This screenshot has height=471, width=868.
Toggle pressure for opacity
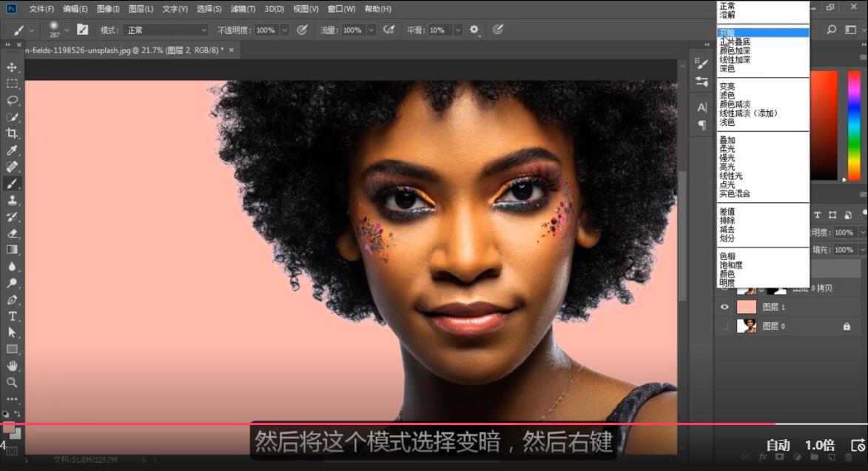tap(302, 30)
